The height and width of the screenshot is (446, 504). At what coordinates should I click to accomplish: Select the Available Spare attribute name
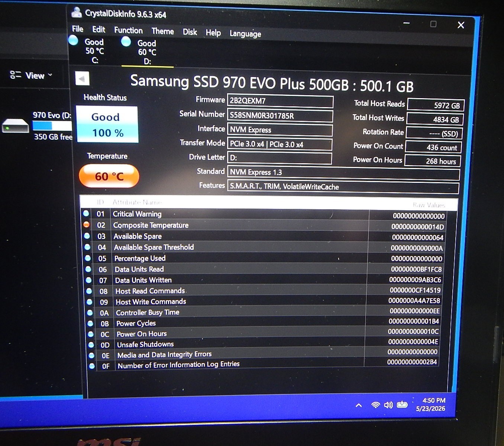(138, 236)
